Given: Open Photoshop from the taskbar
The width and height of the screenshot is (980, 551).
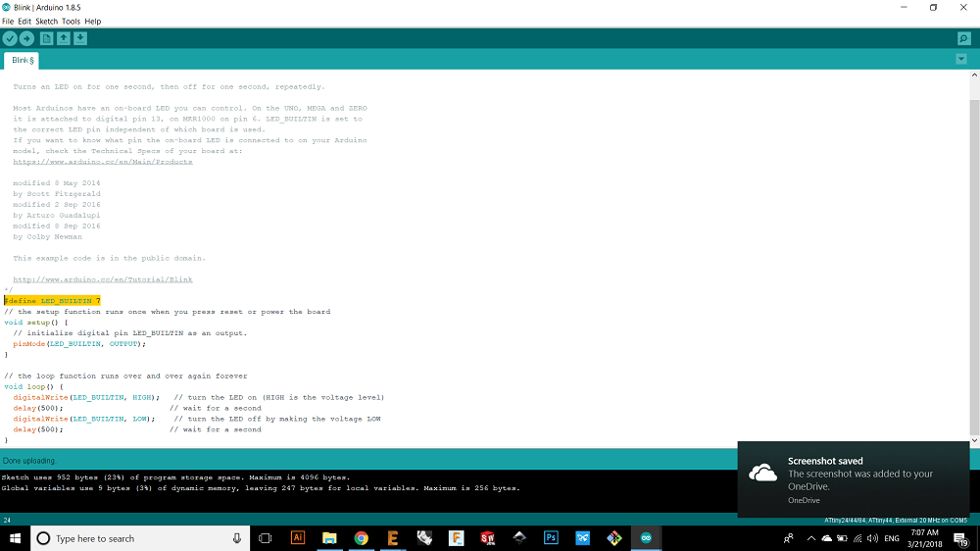Looking at the screenshot, I should [551, 538].
